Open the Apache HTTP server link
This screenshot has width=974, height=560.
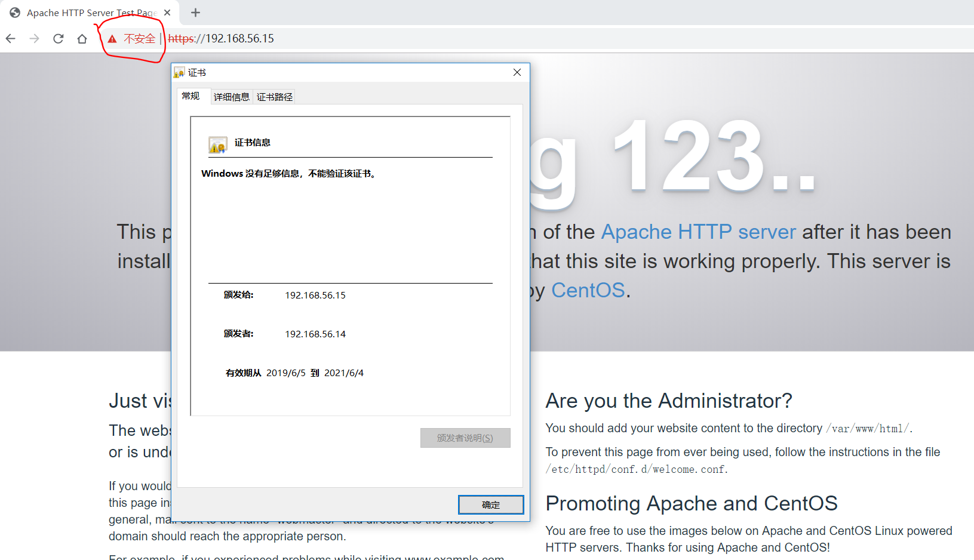[x=698, y=232]
